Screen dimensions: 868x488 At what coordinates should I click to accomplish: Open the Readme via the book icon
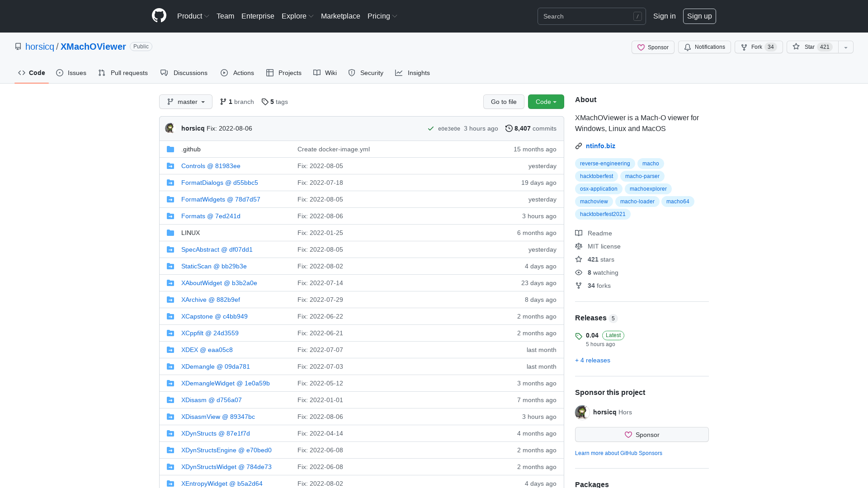[x=579, y=233]
